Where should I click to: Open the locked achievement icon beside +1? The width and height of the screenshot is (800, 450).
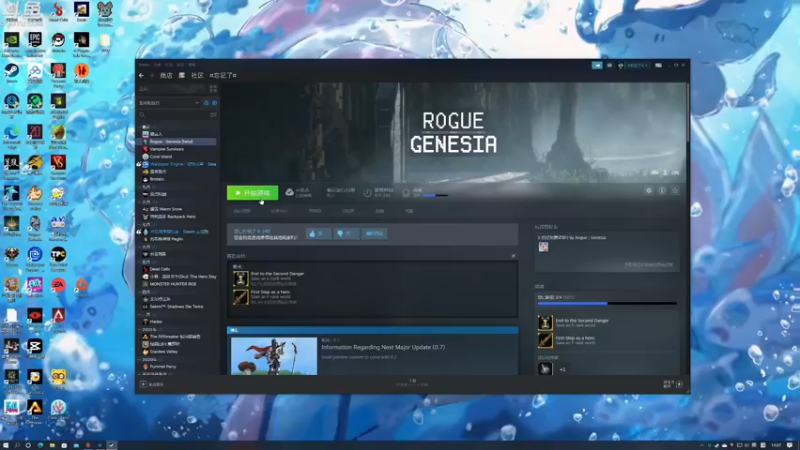point(545,368)
